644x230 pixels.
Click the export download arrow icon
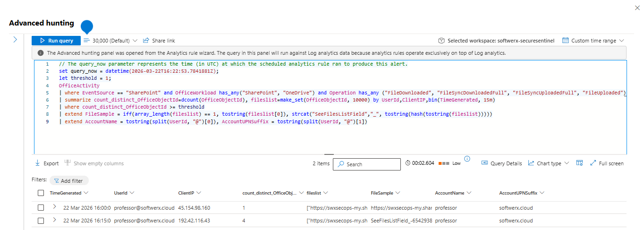(37, 163)
